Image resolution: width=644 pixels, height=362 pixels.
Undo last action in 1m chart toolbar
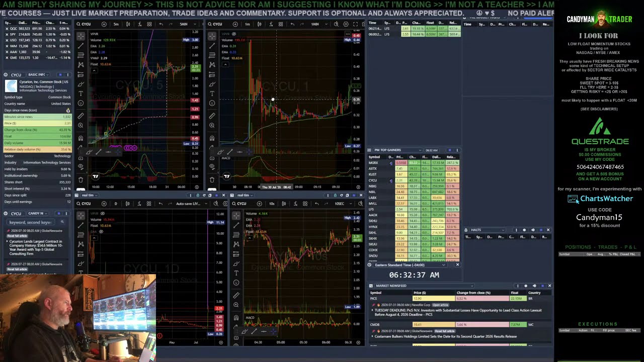[x=292, y=24]
